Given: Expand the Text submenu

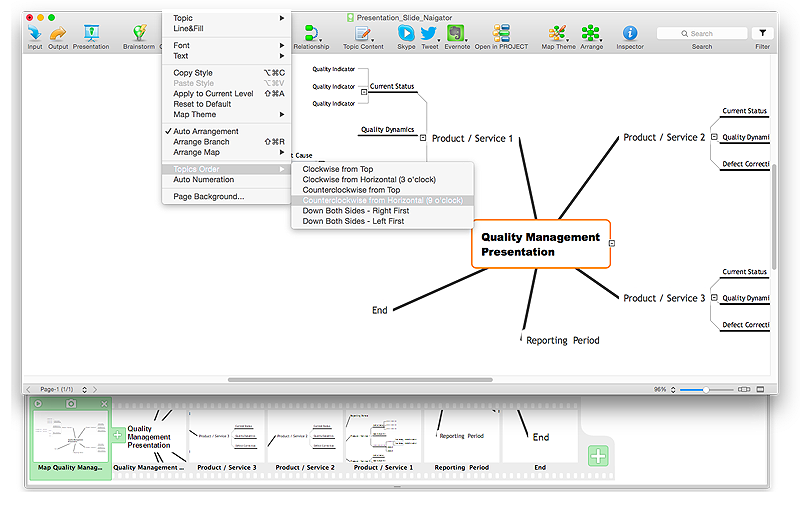Looking at the screenshot, I should click(227, 56).
